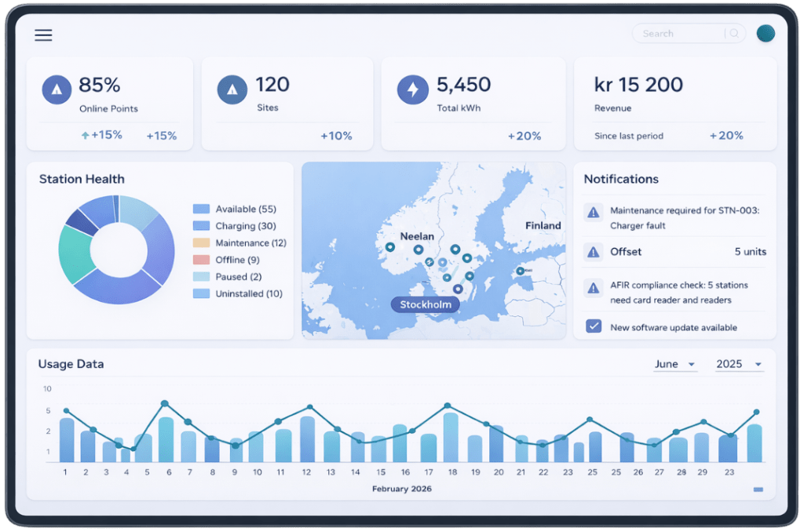Open the kr 15 200 Revenue card

tap(675, 103)
